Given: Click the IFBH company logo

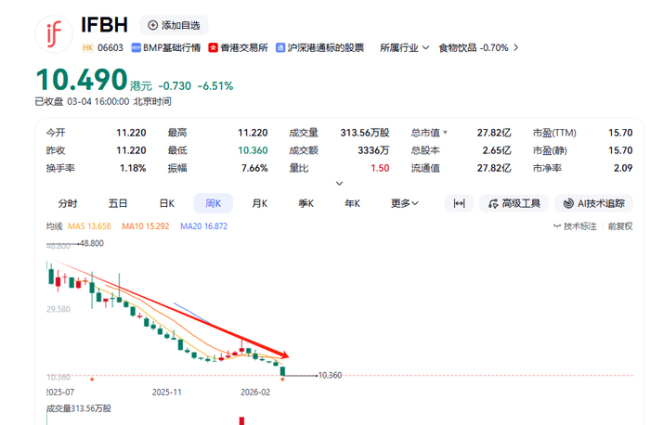Looking at the screenshot, I should (54, 34).
